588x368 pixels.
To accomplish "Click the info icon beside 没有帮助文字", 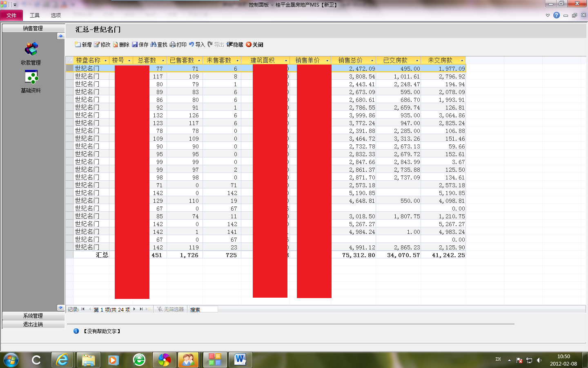I will pyautogui.click(x=76, y=331).
